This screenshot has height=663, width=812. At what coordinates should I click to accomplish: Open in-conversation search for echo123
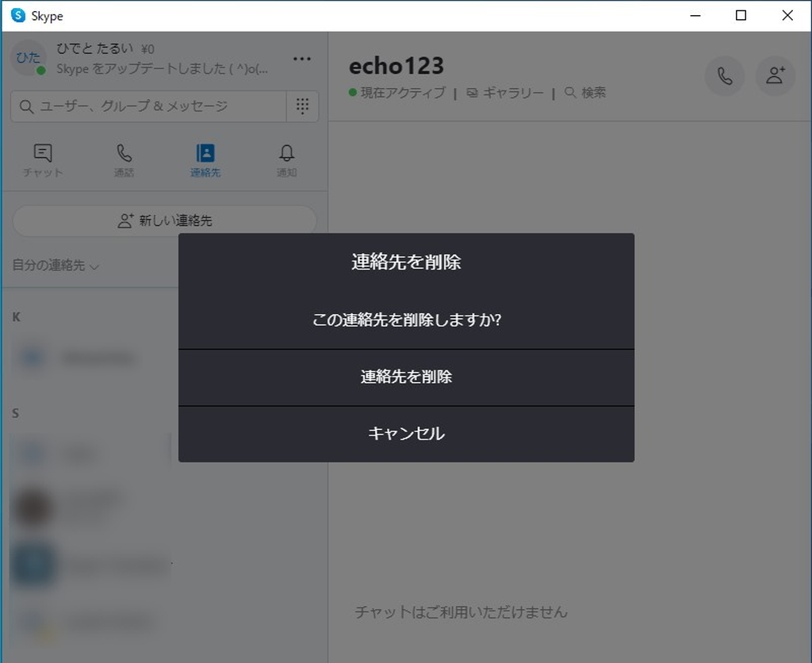(585, 92)
